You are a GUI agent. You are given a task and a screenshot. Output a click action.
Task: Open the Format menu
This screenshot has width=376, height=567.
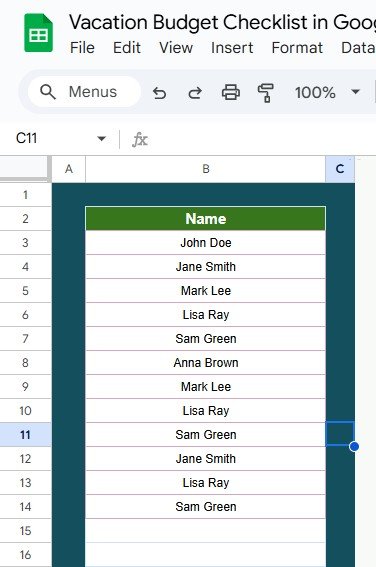click(x=297, y=48)
